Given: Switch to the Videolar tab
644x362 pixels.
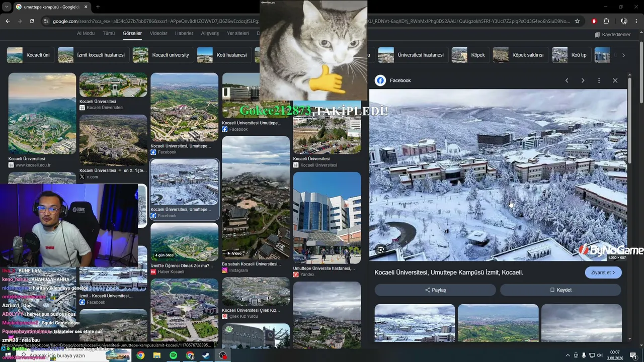Looking at the screenshot, I should 158,33.
